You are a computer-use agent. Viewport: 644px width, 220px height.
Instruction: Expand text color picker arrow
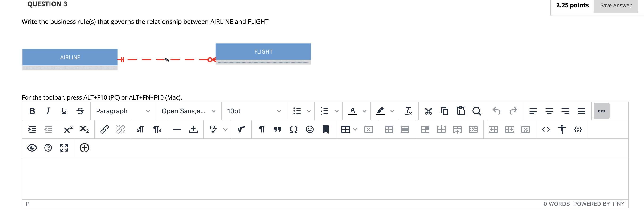(x=364, y=111)
